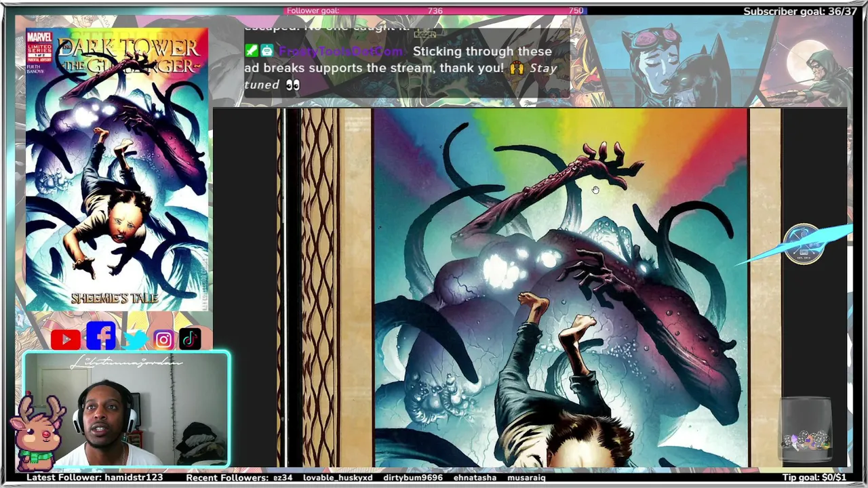Click the Follower goal progress bar
868x488 pixels.
click(435, 11)
